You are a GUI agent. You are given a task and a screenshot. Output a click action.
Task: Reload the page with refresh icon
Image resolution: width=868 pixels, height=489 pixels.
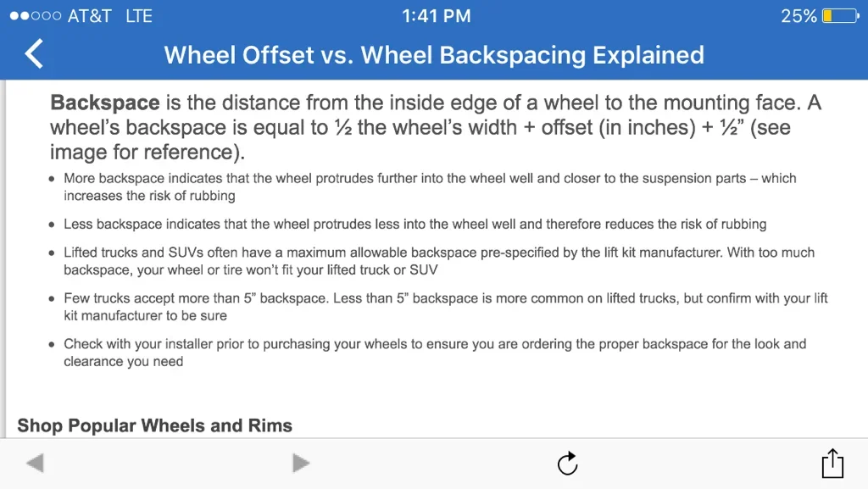567,464
